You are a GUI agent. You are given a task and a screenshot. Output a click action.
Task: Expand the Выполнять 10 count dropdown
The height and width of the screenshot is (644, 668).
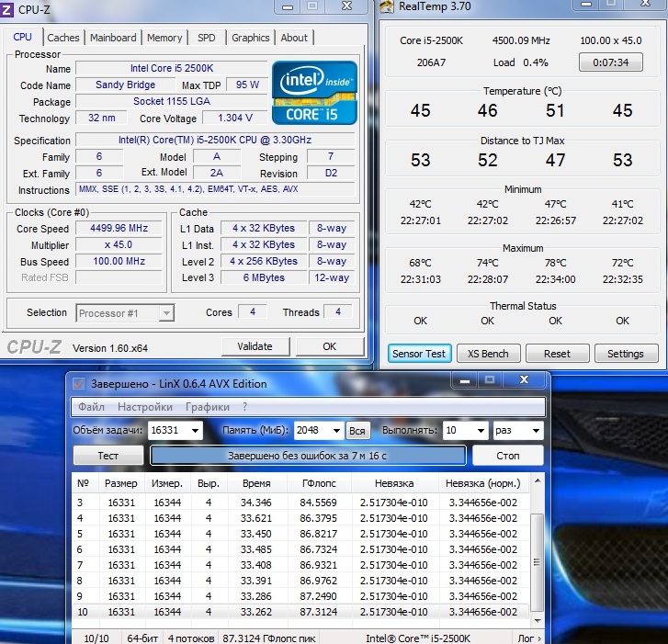point(481,431)
